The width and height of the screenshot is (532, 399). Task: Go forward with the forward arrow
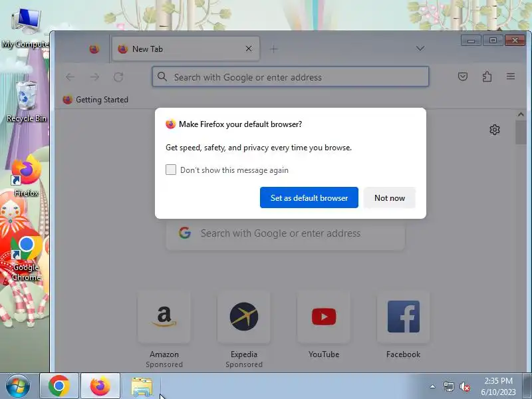click(94, 77)
